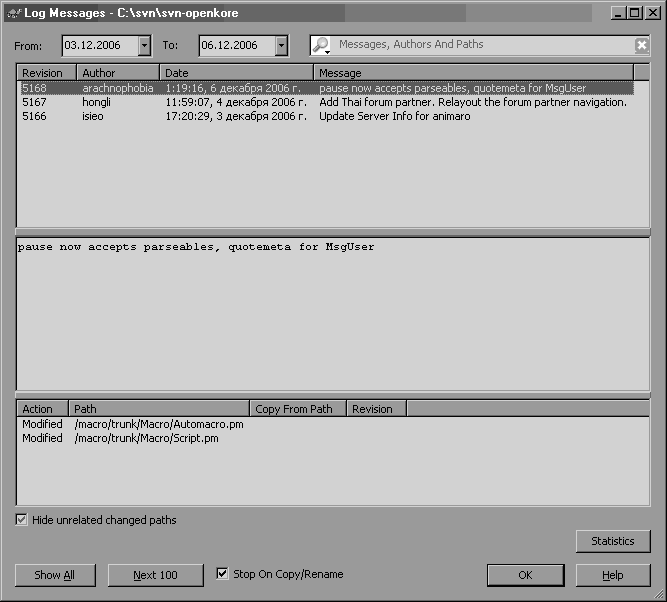Viewport: 667px width, 602px height.
Task: Sort log list by Revision column header
Action: (x=47, y=73)
